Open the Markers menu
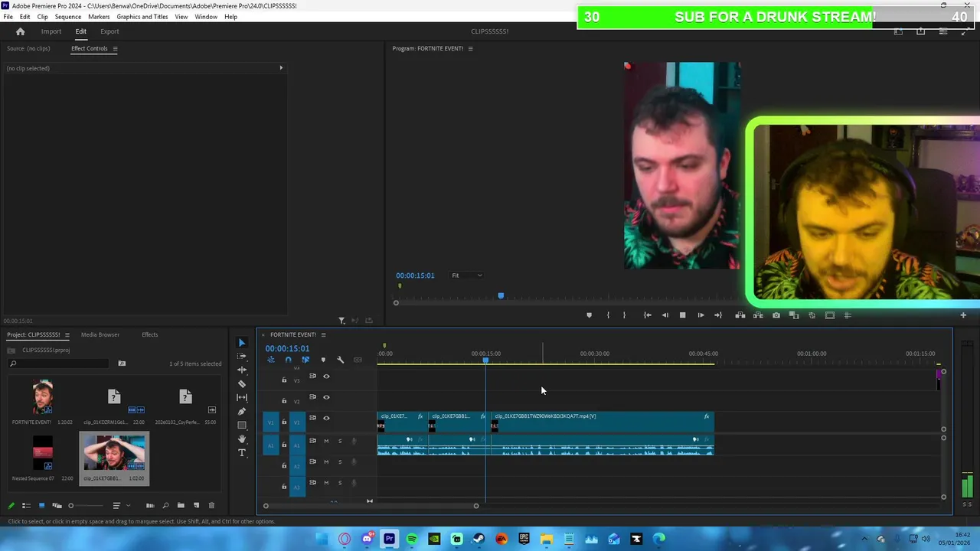Image resolution: width=980 pixels, height=551 pixels. click(99, 17)
